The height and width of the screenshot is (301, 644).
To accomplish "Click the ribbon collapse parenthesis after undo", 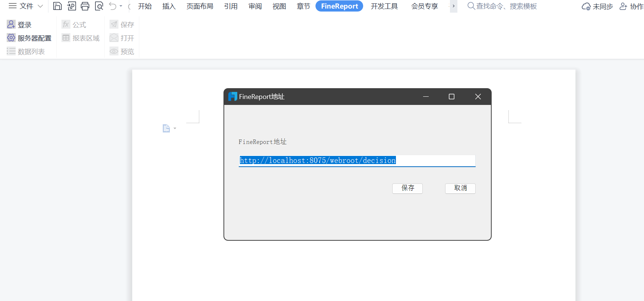I will coord(129,6).
